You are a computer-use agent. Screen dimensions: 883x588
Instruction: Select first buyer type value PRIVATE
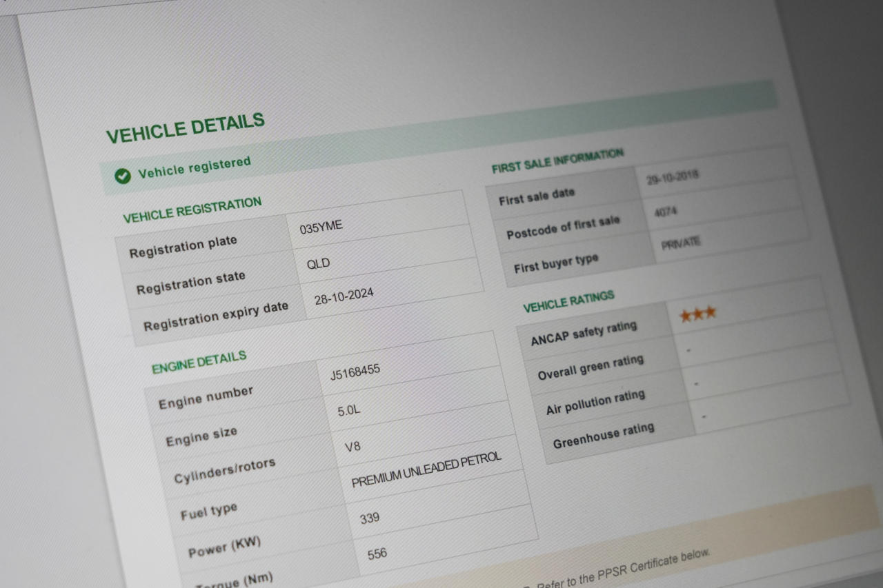[681, 243]
